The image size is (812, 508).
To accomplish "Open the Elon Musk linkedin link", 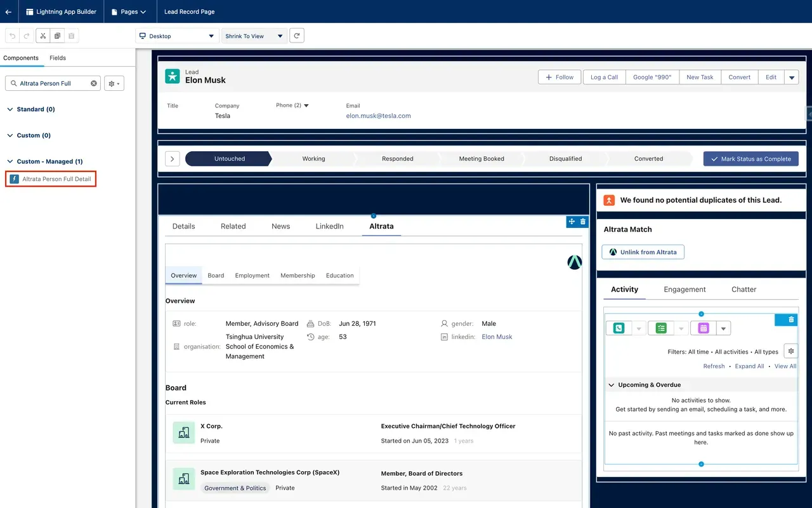I will click(497, 337).
